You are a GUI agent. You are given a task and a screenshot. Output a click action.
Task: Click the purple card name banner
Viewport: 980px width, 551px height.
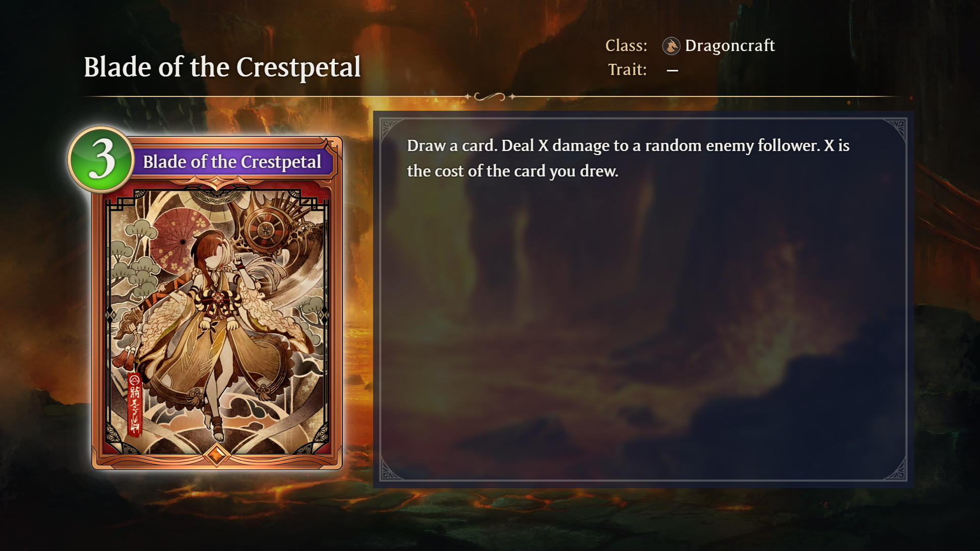point(232,162)
